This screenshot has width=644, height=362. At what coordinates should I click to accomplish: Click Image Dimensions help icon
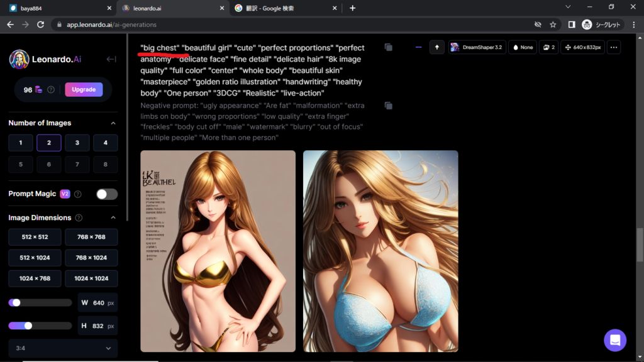click(79, 218)
